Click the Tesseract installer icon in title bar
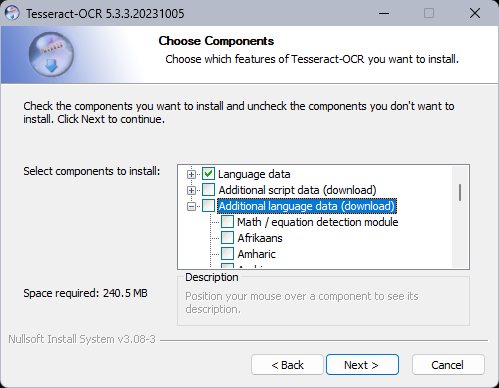 (12, 13)
